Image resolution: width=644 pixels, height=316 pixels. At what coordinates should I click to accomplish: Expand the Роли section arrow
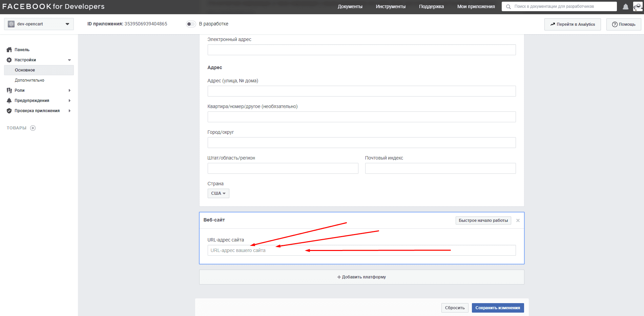point(69,90)
